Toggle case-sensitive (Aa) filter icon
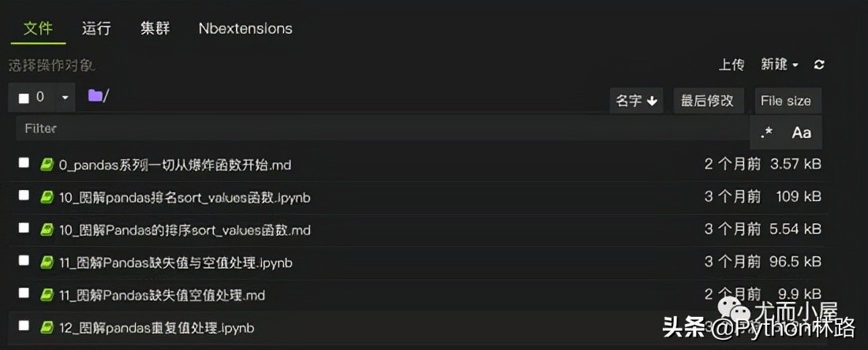 pyautogui.click(x=801, y=132)
